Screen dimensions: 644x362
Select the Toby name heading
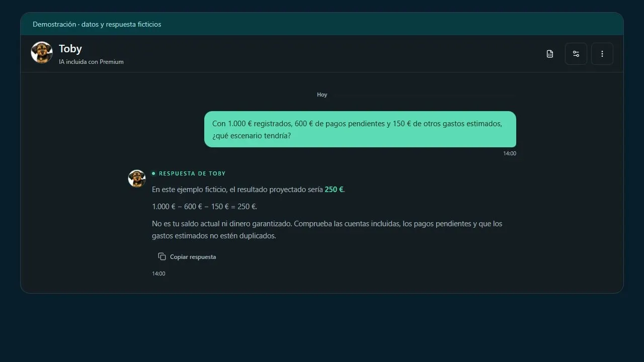[70, 49]
